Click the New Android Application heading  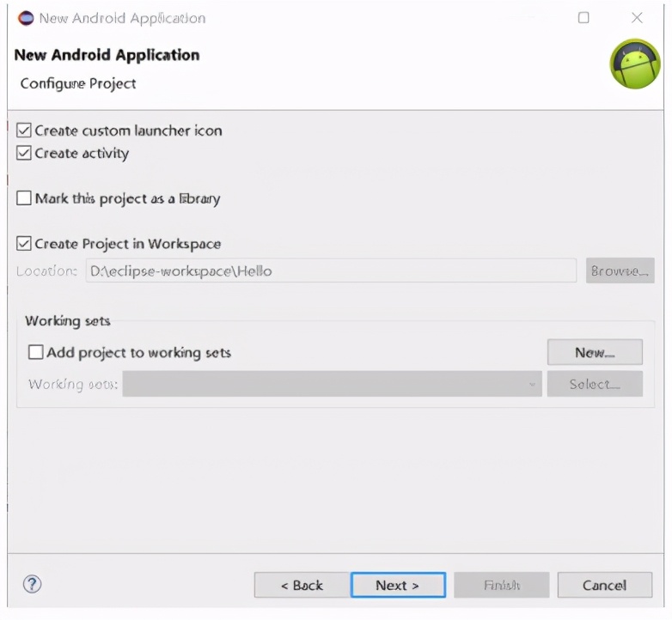pyautogui.click(x=107, y=55)
